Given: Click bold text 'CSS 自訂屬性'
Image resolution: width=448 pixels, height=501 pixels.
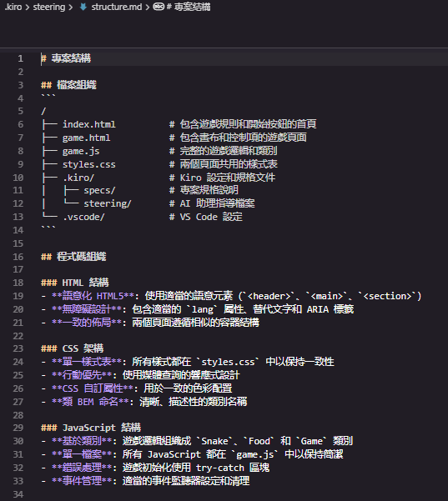Looking at the screenshot, I should coord(93,388).
